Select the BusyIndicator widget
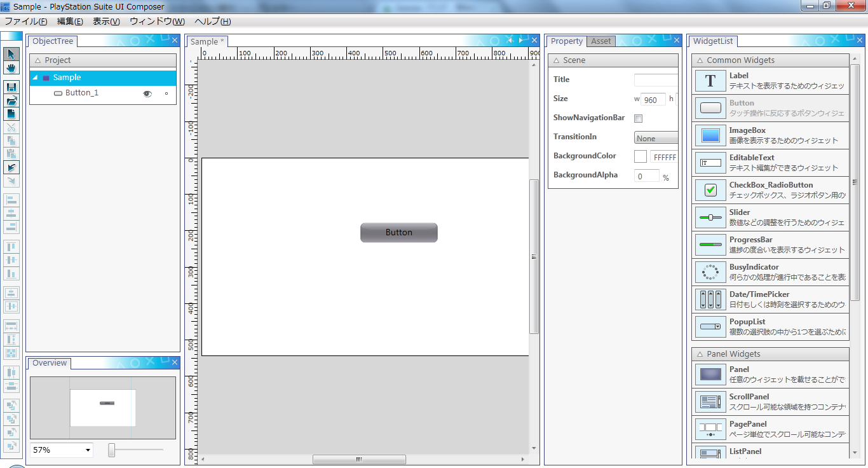This screenshot has height=468, width=868. (771, 272)
